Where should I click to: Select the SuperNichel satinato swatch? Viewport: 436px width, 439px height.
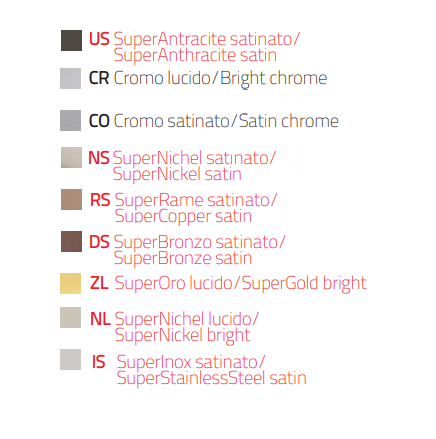71,157
